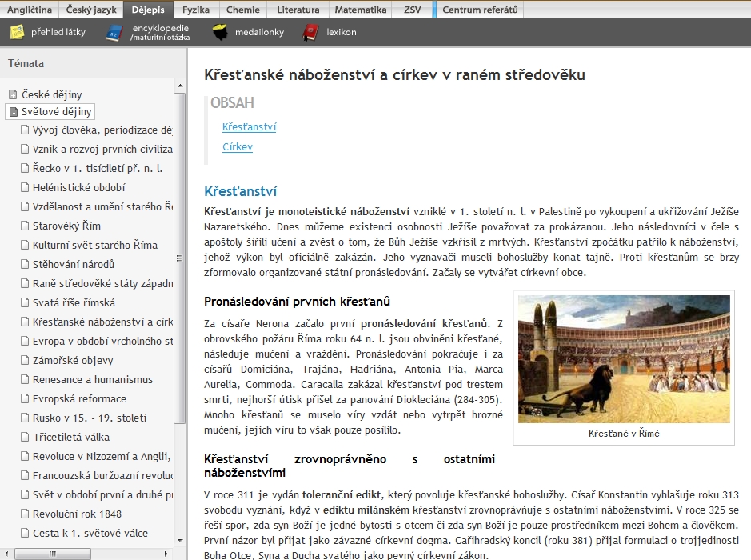This screenshot has height=560, width=751.
Task: Select the Dějepis subject tab
Action: 148,10
